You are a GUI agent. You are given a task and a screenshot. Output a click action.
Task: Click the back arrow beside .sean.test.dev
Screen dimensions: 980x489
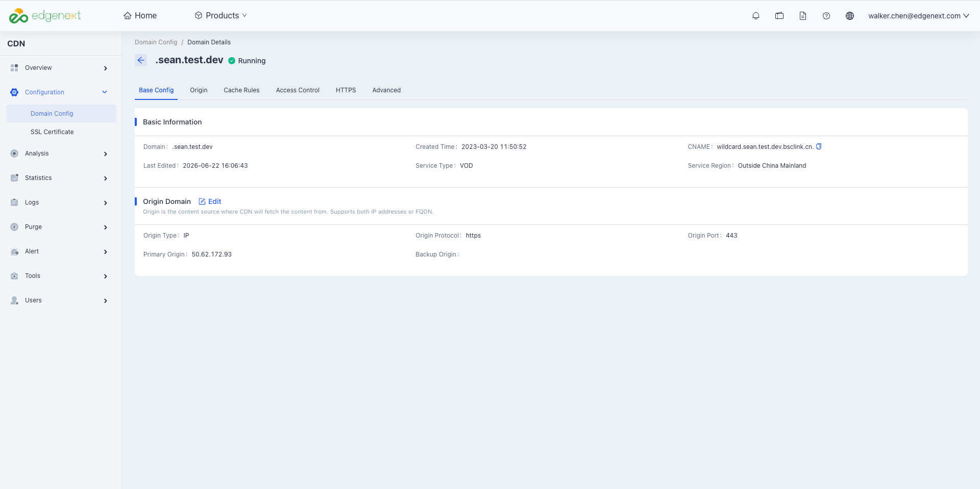[x=141, y=60]
